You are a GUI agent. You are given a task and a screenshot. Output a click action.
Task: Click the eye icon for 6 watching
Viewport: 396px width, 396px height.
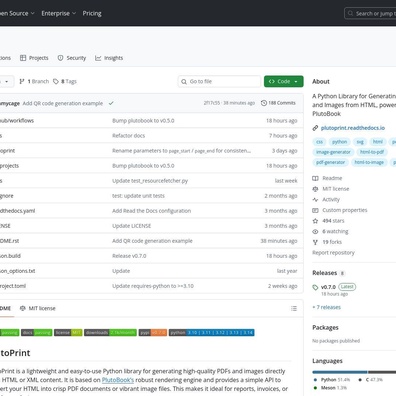pos(315,232)
